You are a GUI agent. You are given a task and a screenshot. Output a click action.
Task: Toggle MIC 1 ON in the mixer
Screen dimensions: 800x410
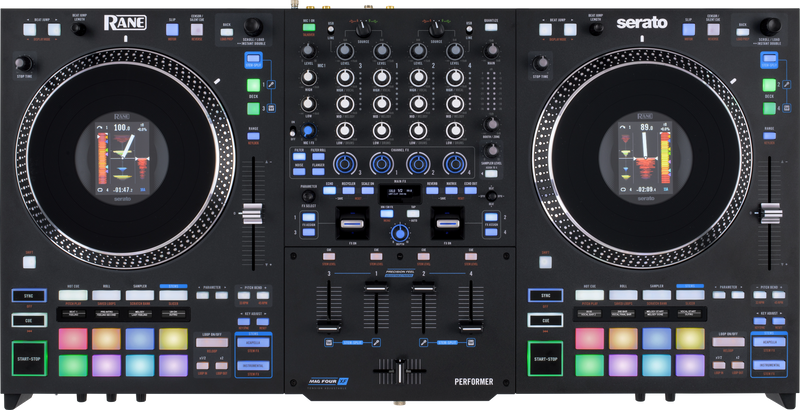click(309, 28)
